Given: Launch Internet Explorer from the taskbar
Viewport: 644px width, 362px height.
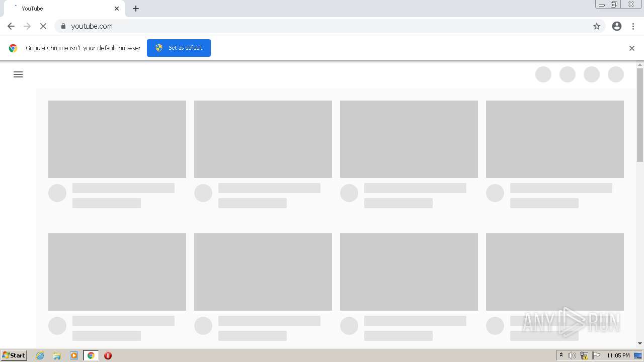Looking at the screenshot, I should 40,355.
